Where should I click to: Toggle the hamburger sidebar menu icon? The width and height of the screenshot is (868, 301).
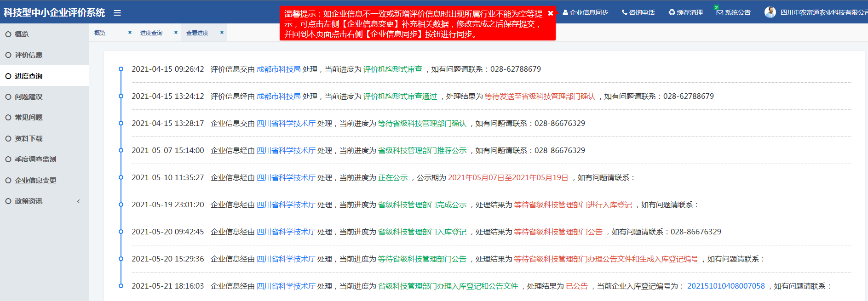click(117, 13)
